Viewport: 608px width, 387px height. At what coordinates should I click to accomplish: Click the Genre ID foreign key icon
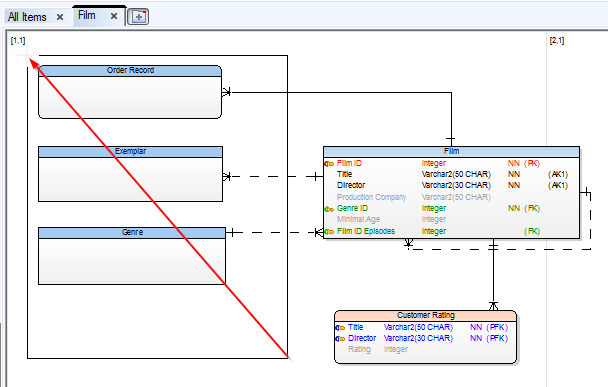(x=329, y=209)
